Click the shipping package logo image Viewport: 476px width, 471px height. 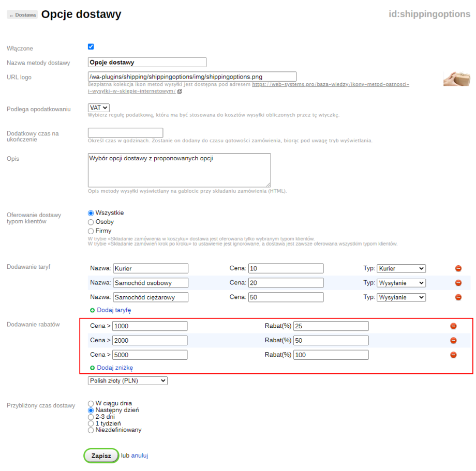[456, 79]
